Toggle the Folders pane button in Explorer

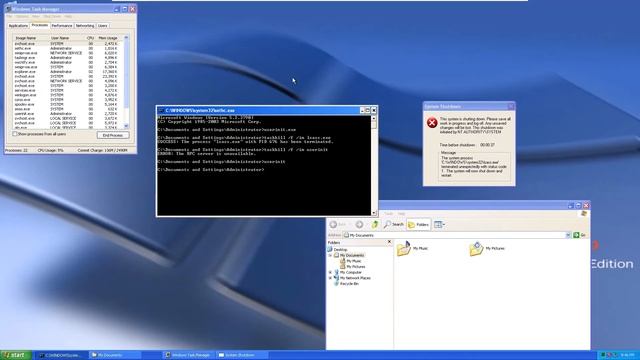(x=418, y=224)
